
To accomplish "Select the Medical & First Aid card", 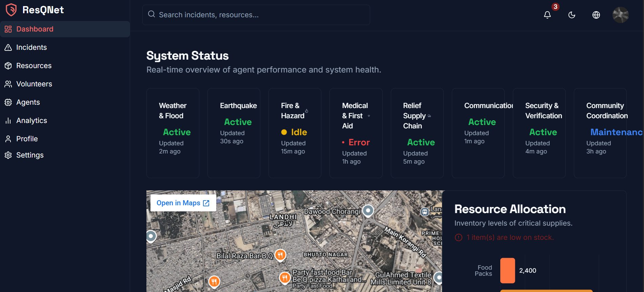I will point(356,133).
